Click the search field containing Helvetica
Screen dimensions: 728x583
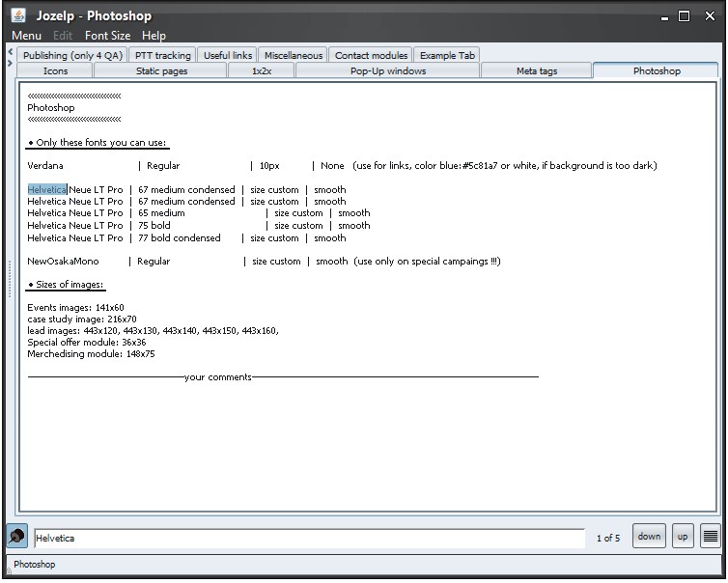click(x=309, y=538)
